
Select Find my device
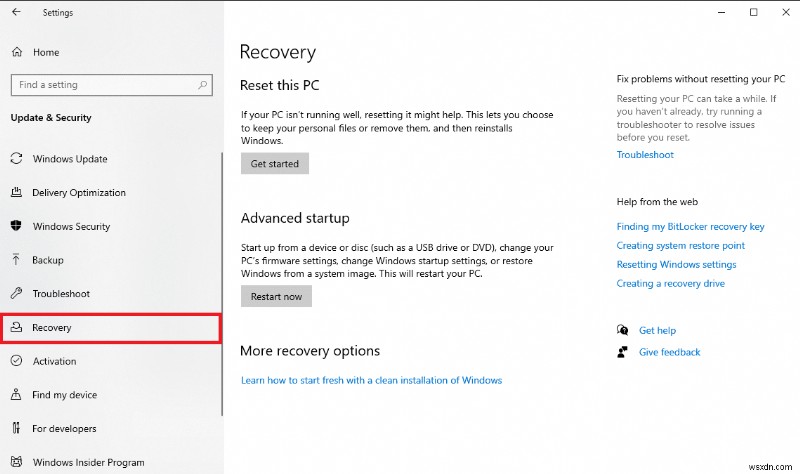click(65, 394)
